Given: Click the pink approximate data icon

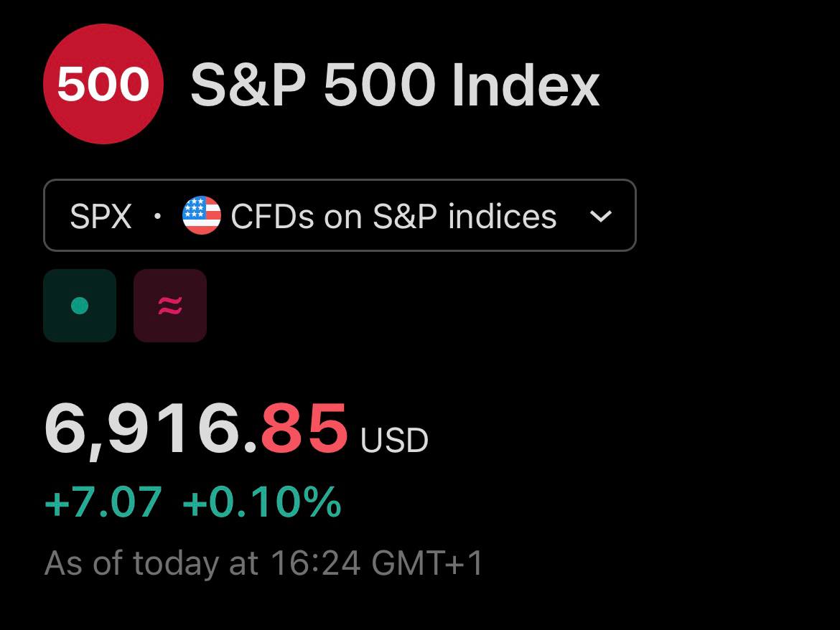Looking at the screenshot, I should pyautogui.click(x=170, y=306).
